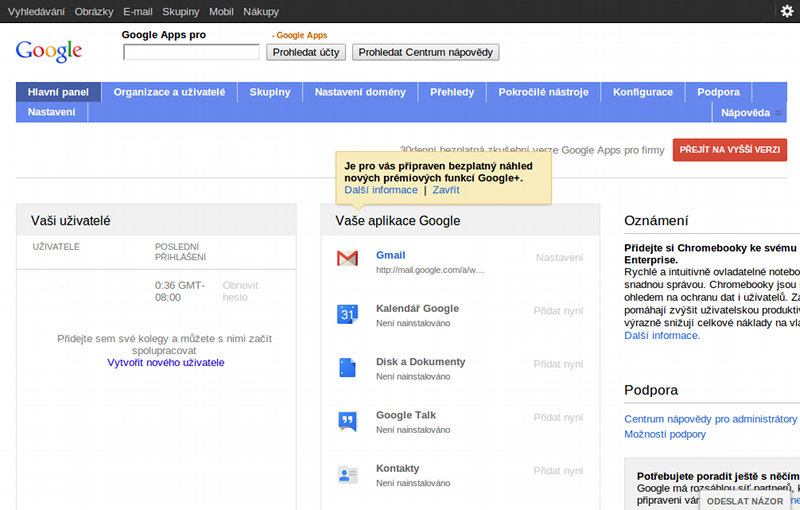The image size is (800, 510).
Task: Click the Kontakty app name
Action: click(397, 468)
